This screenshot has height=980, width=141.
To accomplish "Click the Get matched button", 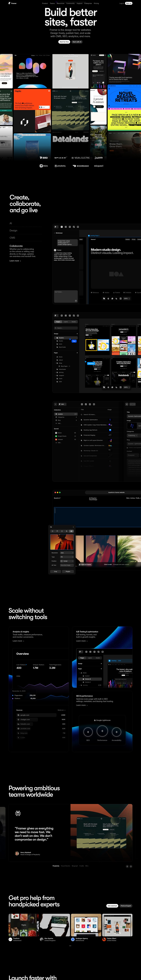I will (112, 906).
